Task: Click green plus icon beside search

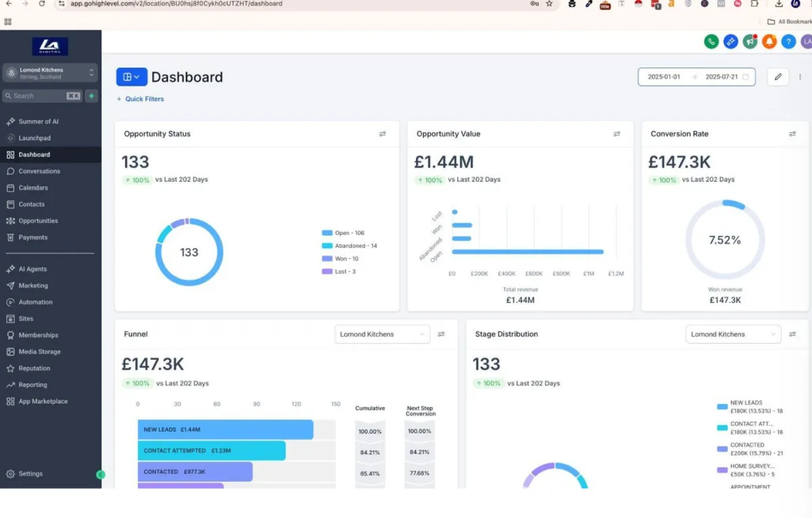Action: [x=91, y=96]
